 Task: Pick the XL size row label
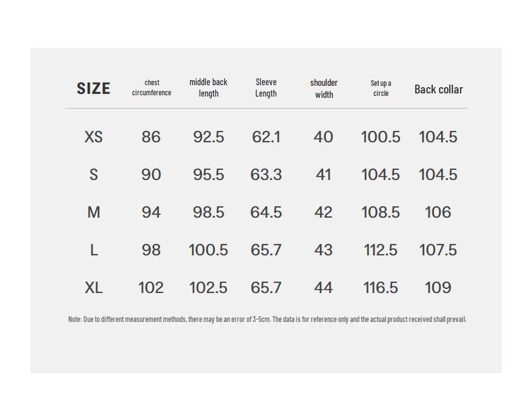pyautogui.click(x=94, y=288)
